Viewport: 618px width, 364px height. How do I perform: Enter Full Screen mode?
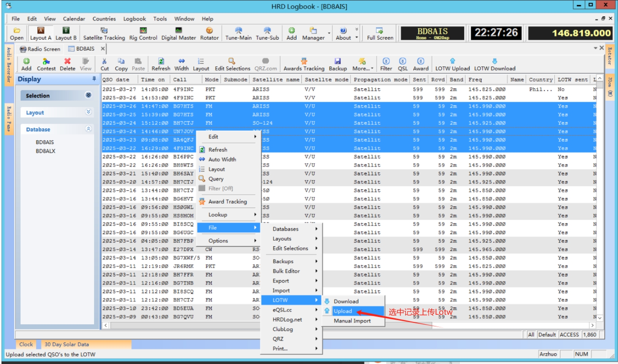[380, 34]
